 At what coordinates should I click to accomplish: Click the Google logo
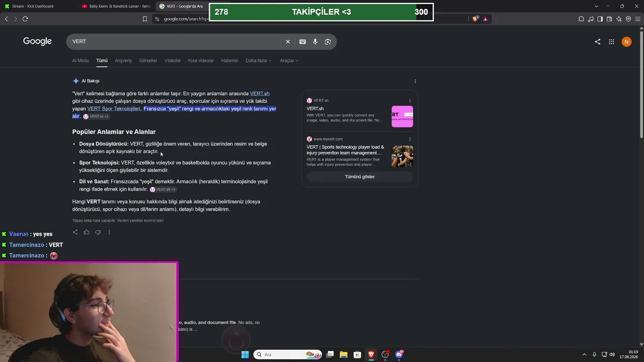37,41
